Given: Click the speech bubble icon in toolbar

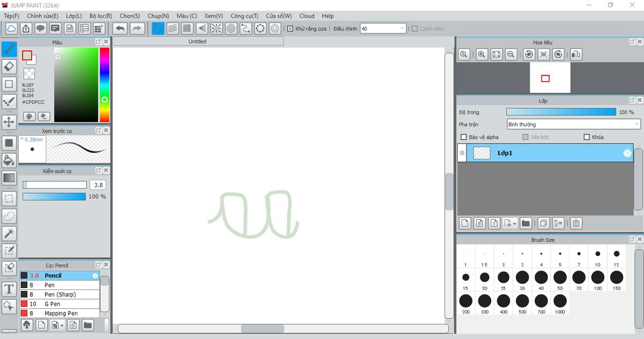Looking at the screenshot, I should [40, 28].
